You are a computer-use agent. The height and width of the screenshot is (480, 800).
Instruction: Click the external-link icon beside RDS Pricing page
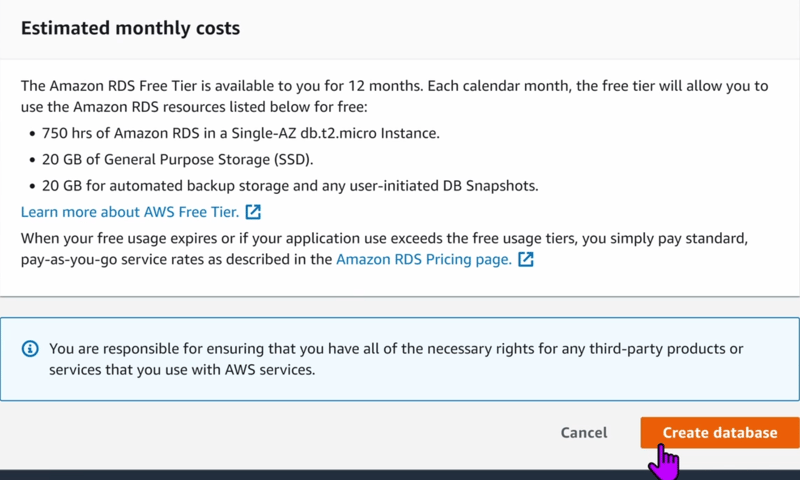[526, 259]
